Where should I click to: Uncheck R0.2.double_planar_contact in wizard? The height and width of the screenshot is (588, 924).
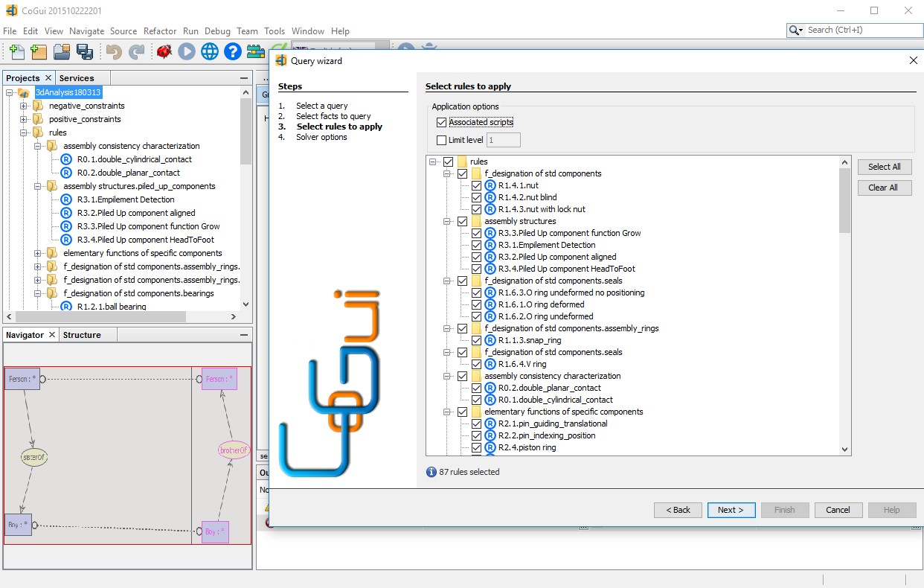[x=477, y=388]
